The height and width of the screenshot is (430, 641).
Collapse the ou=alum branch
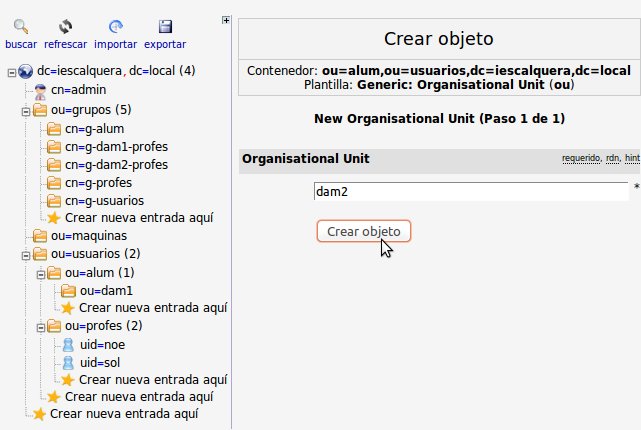tap(40, 274)
